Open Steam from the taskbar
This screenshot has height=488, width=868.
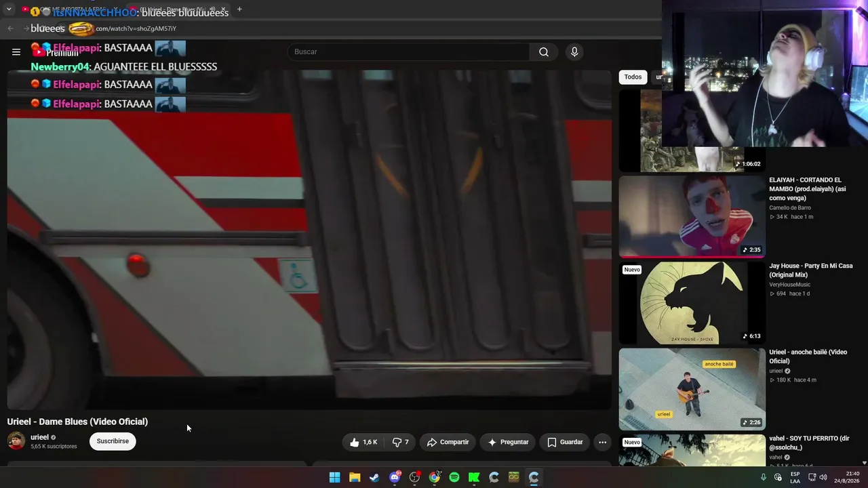tap(374, 477)
